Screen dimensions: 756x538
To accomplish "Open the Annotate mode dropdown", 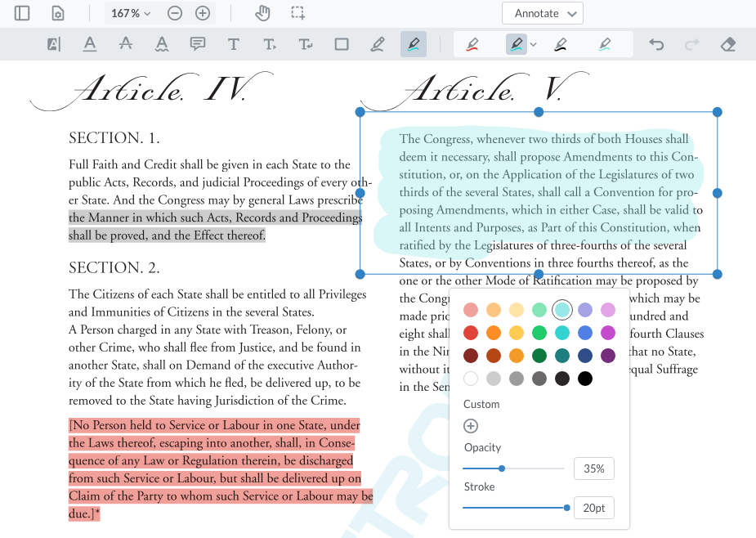I will 543,14.
